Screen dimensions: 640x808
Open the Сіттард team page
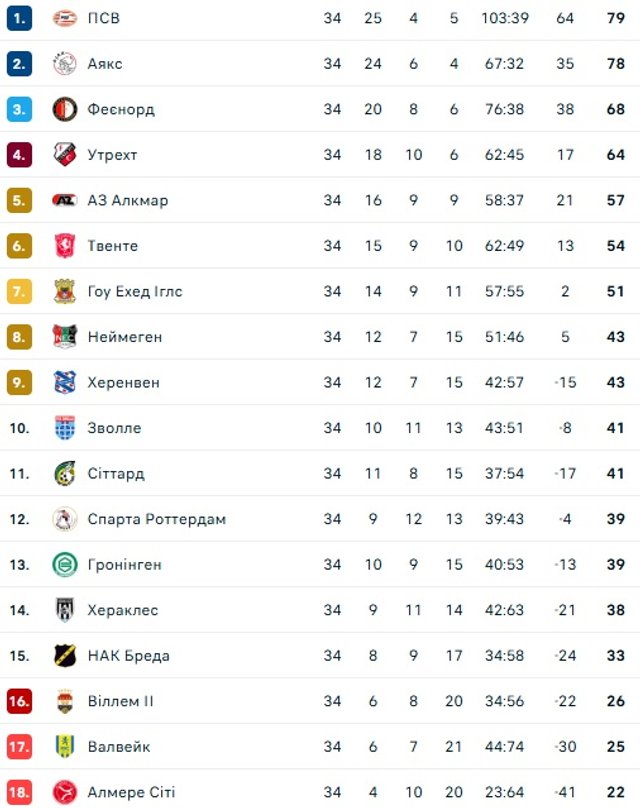116,474
